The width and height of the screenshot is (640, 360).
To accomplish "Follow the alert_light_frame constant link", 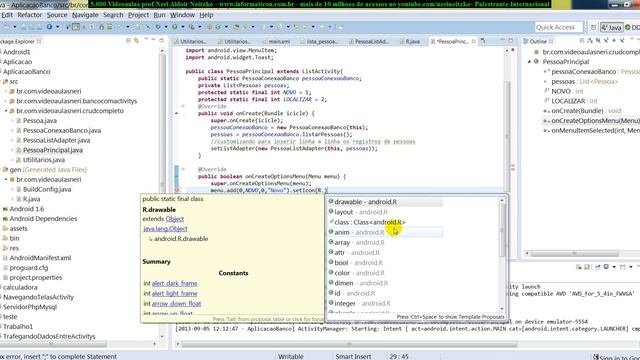I will pyautogui.click(x=174, y=293).
